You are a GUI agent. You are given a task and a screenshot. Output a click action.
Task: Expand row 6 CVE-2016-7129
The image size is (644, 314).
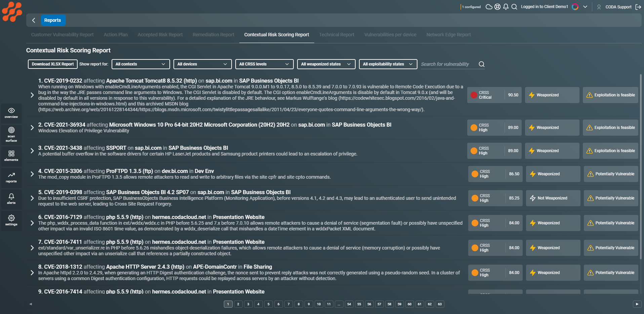click(x=32, y=223)
